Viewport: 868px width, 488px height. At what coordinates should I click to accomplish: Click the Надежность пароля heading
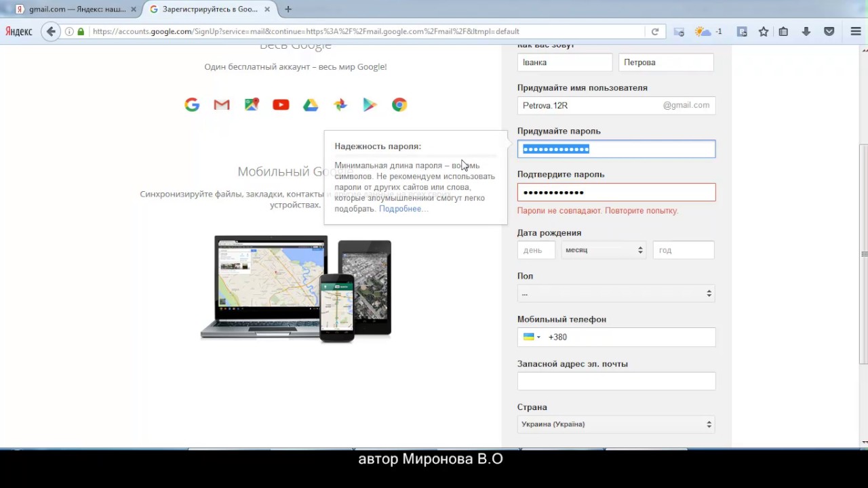click(378, 146)
